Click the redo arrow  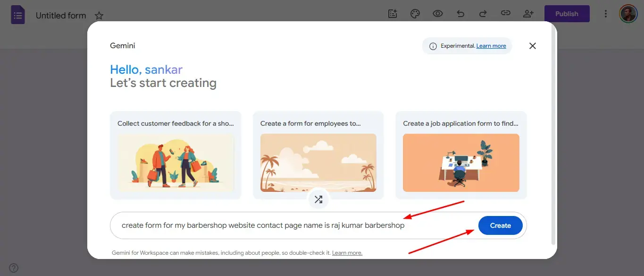(x=483, y=14)
